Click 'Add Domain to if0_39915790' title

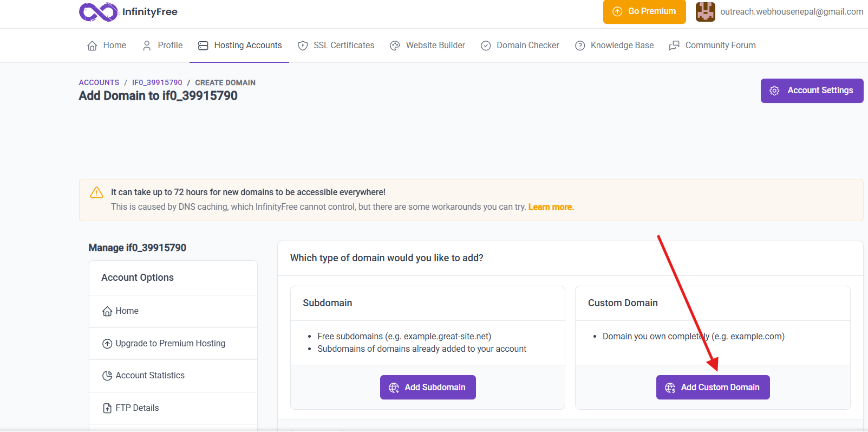point(158,96)
